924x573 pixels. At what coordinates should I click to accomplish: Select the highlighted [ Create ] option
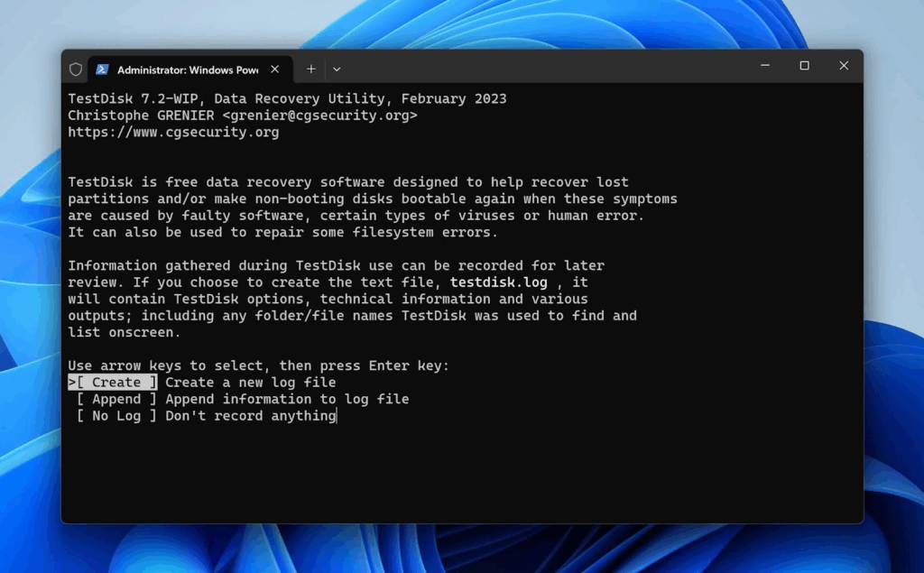116,383
